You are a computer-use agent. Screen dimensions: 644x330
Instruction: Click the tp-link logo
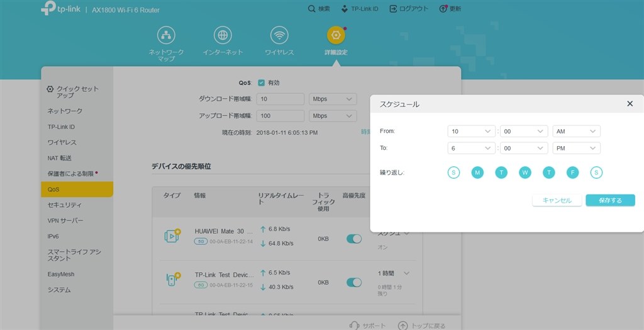coord(60,9)
